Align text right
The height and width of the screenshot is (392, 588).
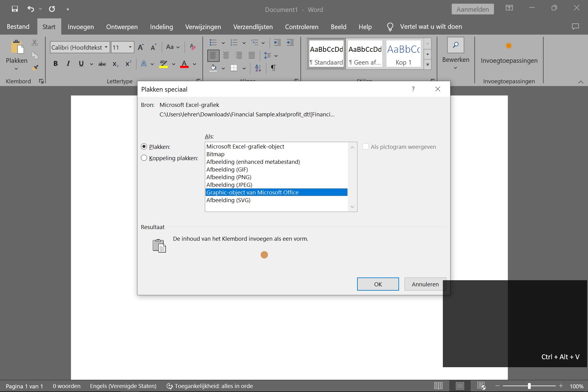239,55
